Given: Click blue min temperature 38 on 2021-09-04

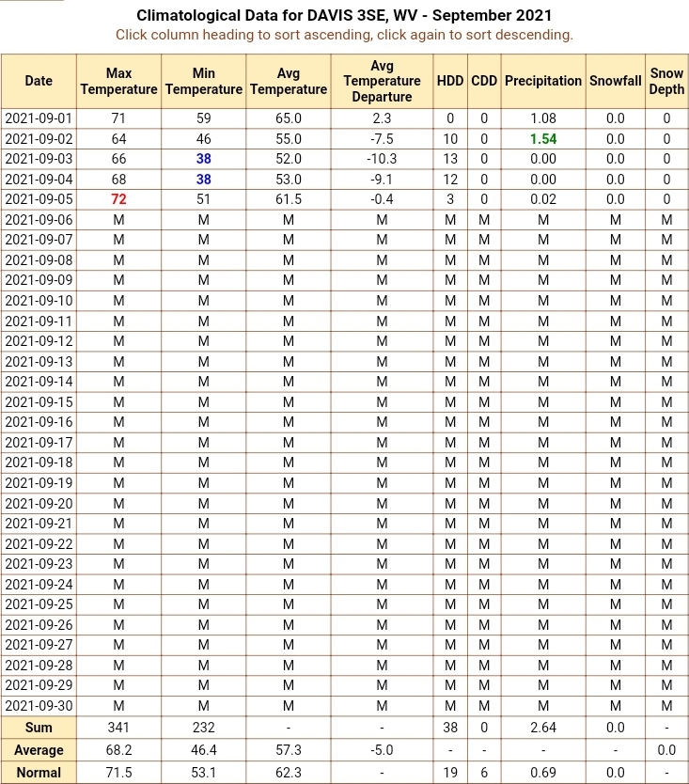Looking at the screenshot, I should [x=203, y=180].
